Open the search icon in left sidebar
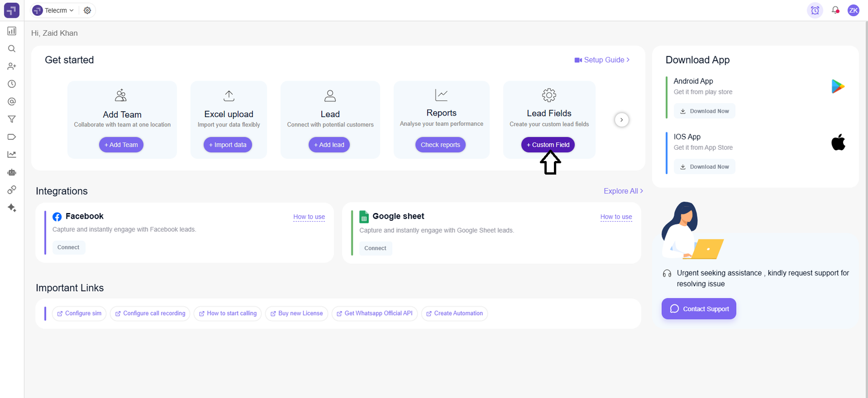This screenshot has width=868, height=398. click(11, 49)
